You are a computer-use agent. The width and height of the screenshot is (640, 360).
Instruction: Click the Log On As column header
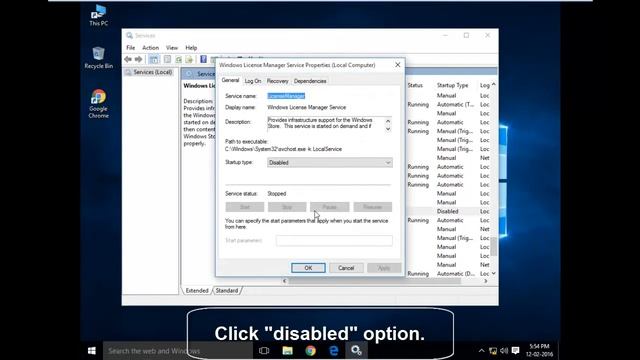(x=485, y=85)
